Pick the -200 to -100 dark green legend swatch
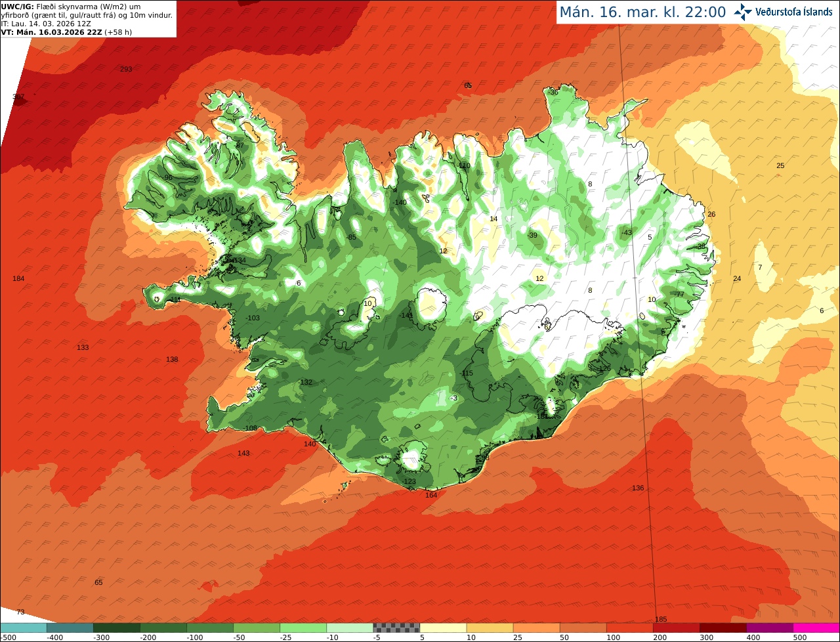Image resolution: width=840 pixels, height=642 pixels. click(163, 628)
